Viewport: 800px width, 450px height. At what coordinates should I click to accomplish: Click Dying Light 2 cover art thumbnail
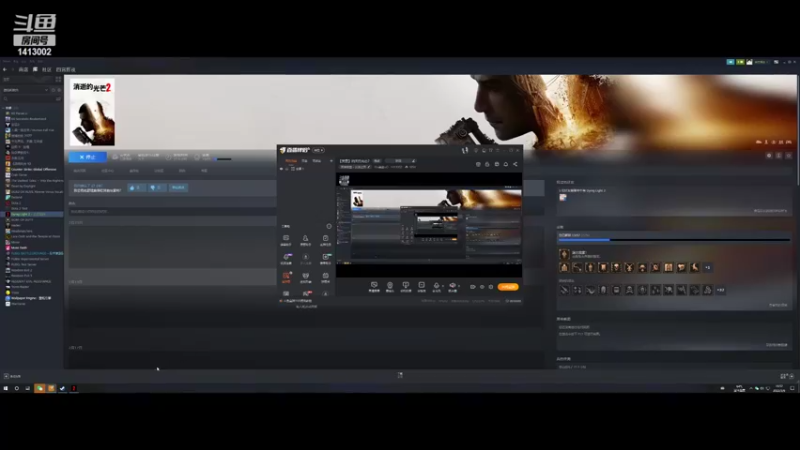tap(92, 112)
